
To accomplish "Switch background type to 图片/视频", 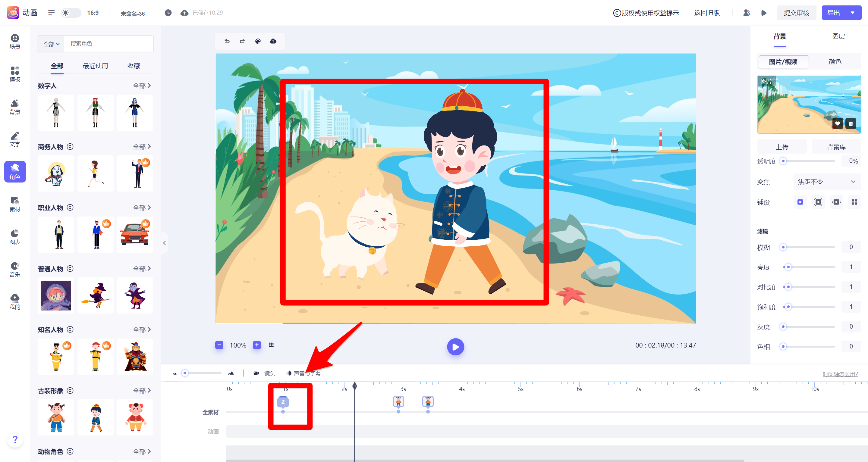I will (783, 62).
